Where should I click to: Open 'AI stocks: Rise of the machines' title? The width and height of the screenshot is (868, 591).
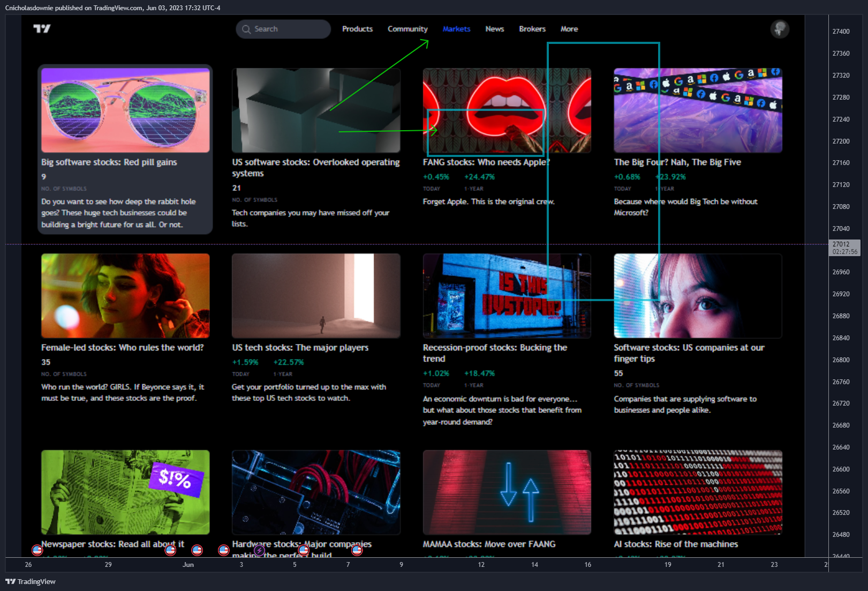pyautogui.click(x=676, y=544)
